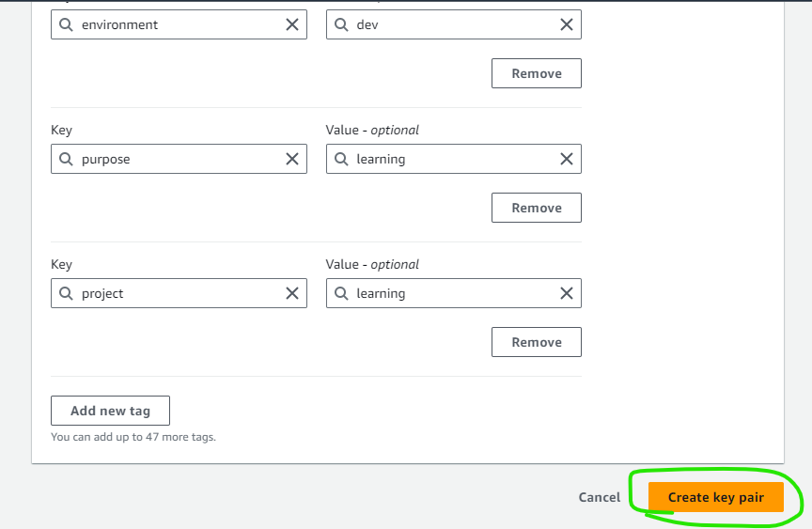Remove the project tag
812x529 pixels.
coord(537,342)
